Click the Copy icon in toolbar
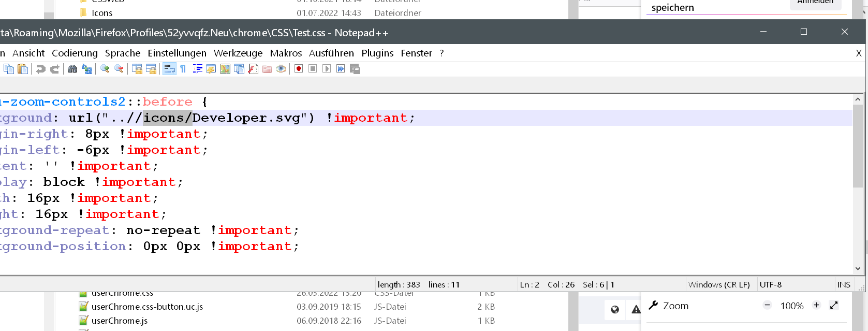 point(9,69)
